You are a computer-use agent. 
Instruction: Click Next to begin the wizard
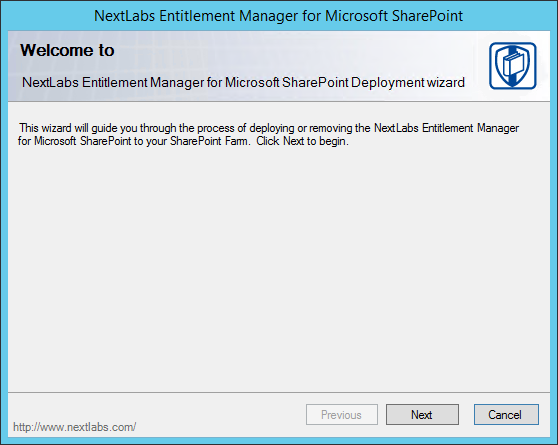click(x=422, y=414)
